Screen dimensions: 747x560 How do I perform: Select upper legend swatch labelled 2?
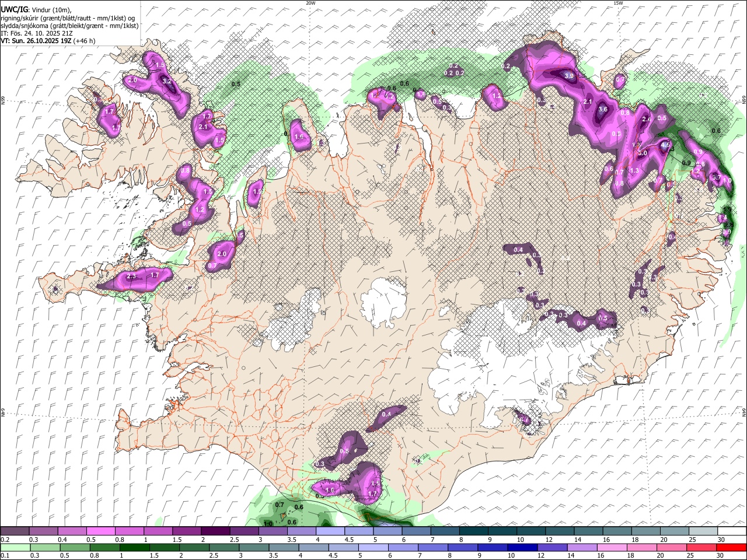coord(215,531)
